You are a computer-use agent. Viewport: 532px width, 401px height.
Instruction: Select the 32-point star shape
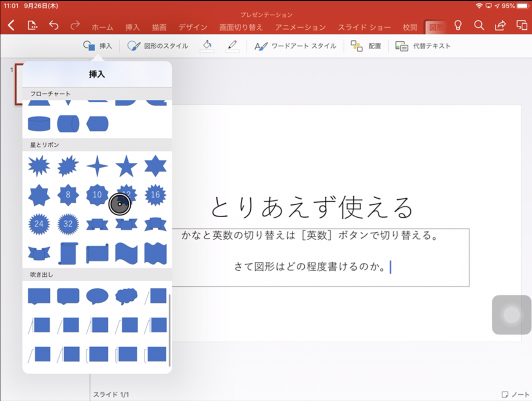pos(67,224)
